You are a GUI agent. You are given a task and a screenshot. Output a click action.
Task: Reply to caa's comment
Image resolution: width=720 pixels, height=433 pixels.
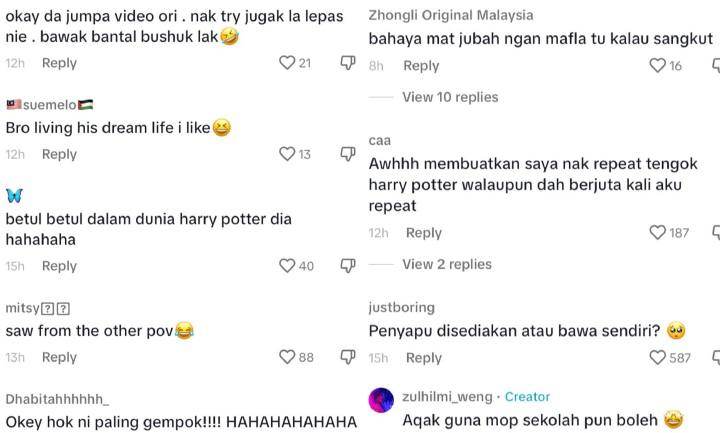point(423,233)
